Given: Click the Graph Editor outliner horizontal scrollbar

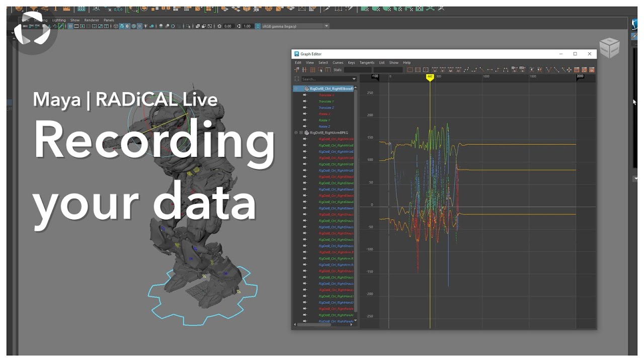Looking at the screenshot, I should pos(314,325).
